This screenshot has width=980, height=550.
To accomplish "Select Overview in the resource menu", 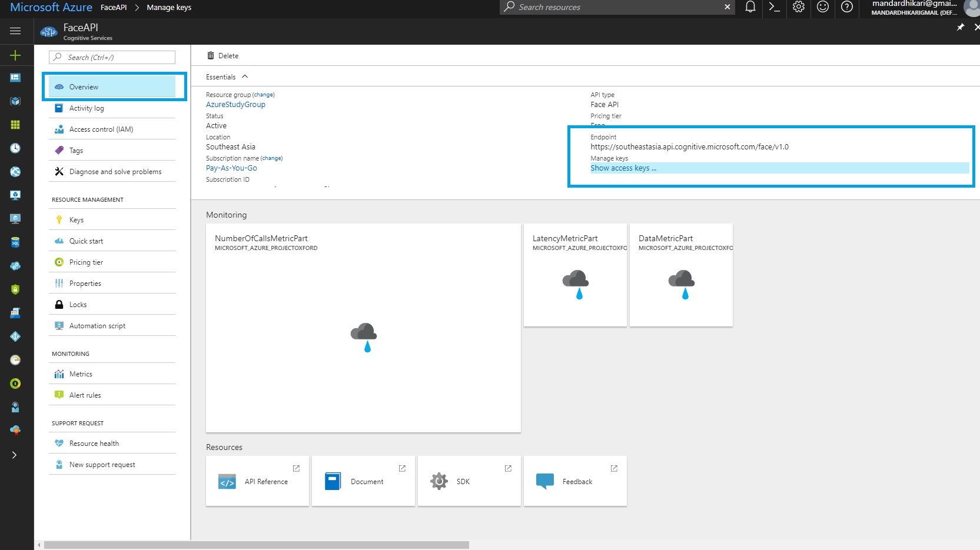I will pos(112,87).
